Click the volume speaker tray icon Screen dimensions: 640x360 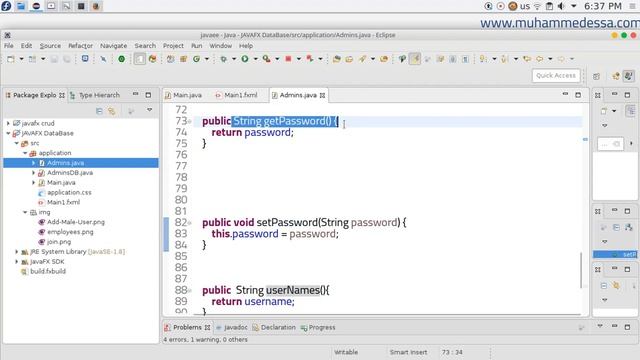(x=562, y=6)
